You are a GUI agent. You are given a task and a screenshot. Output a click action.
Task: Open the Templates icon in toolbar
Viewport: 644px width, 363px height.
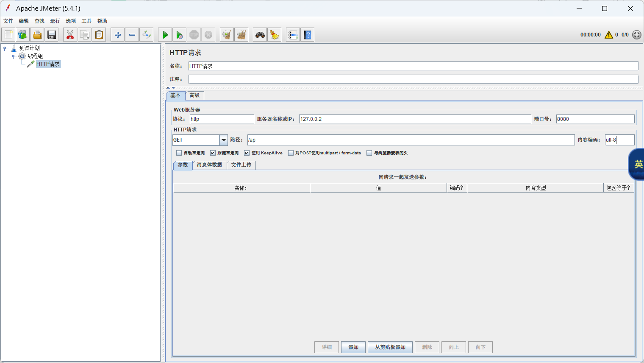pyautogui.click(x=23, y=35)
